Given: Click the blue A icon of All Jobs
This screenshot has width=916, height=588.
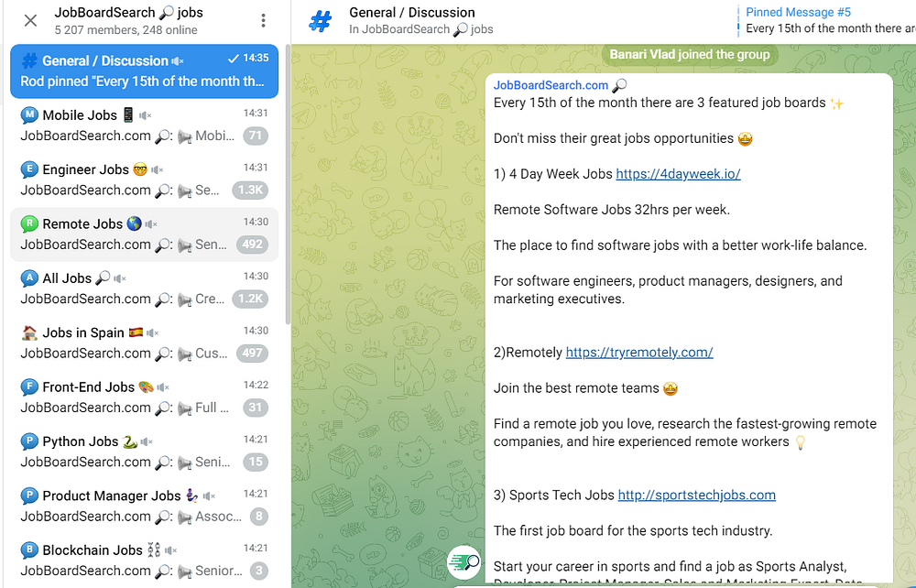Looking at the screenshot, I should (29, 278).
